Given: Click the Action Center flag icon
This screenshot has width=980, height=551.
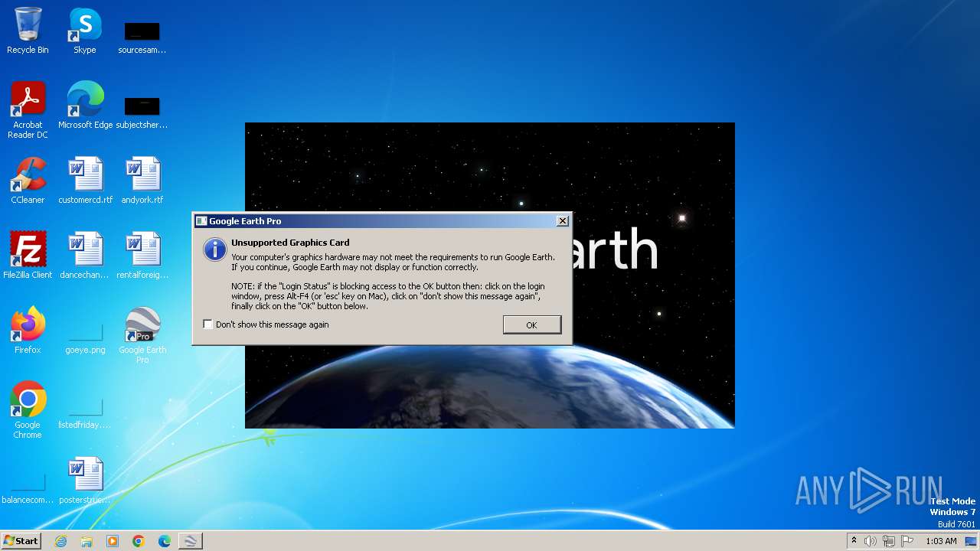Looking at the screenshot, I should [907, 541].
